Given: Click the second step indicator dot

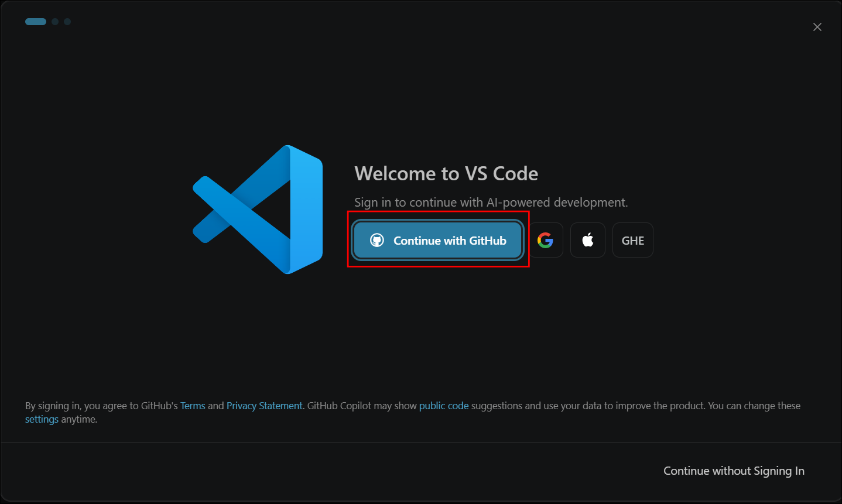Looking at the screenshot, I should pos(55,22).
